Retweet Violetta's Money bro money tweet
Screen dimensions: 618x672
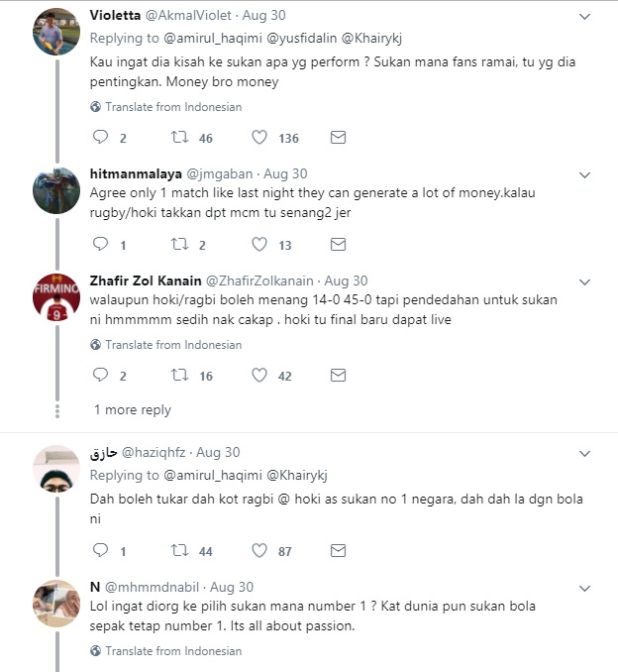(x=179, y=138)
